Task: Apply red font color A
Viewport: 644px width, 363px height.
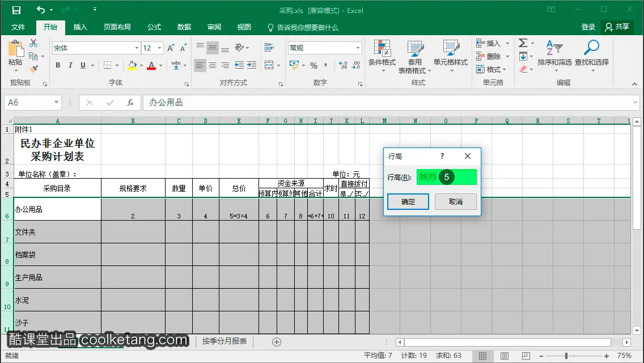Action: 151,65
